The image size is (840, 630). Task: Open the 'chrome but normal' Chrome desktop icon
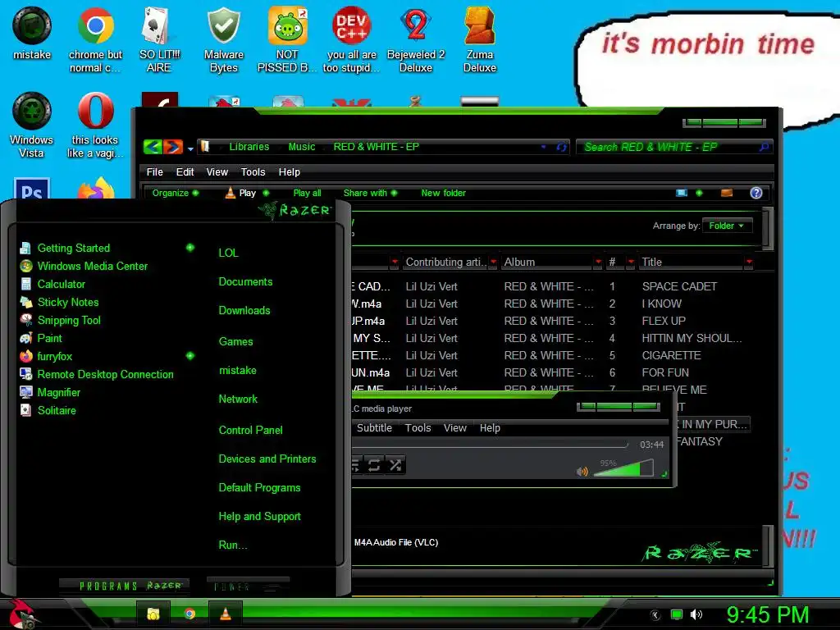point(95,39)
